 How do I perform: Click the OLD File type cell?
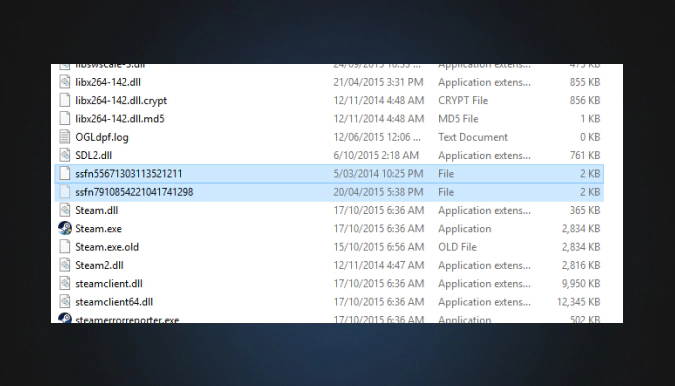pos(458,247)
